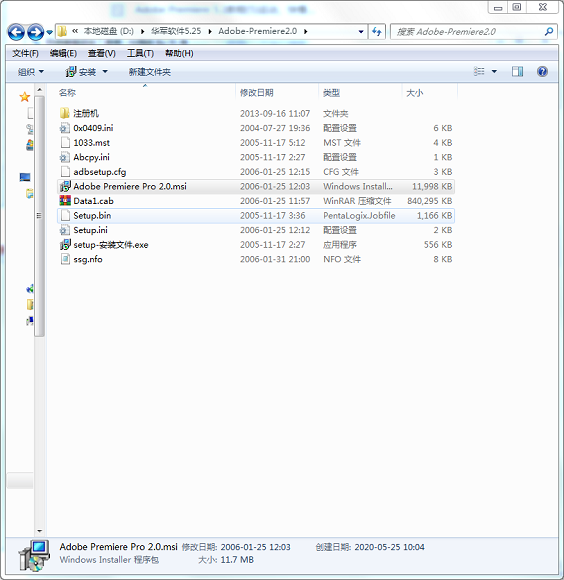Click the 11,998 KB size cell
The width and height of the screenshot is (564, 580).
point(432,186)
